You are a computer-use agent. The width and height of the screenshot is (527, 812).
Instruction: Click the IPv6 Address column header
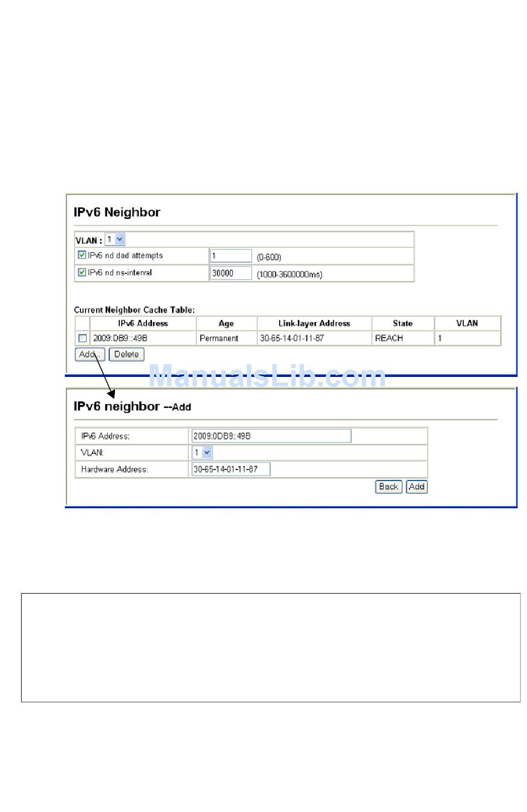pos(143,324)
